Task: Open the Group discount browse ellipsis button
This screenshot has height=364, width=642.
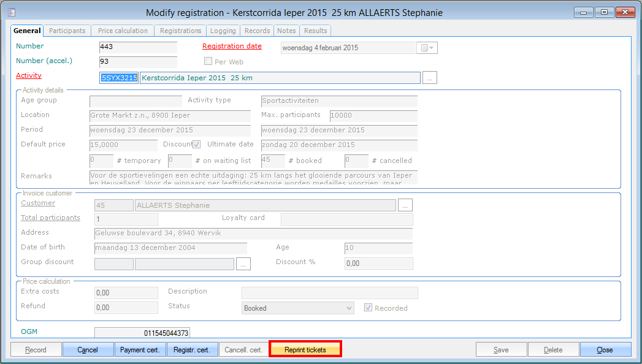Action: pyautogui.click(x=243, y=264)
